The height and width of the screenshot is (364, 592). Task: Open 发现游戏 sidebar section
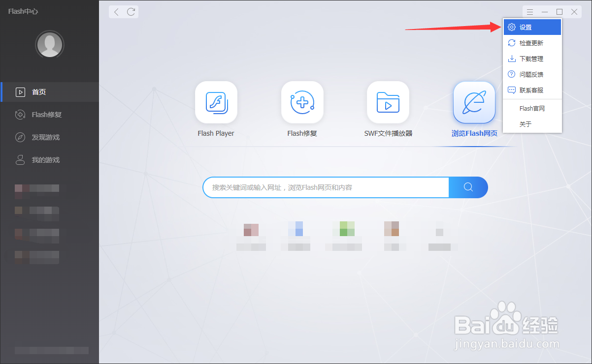point(49,137)
